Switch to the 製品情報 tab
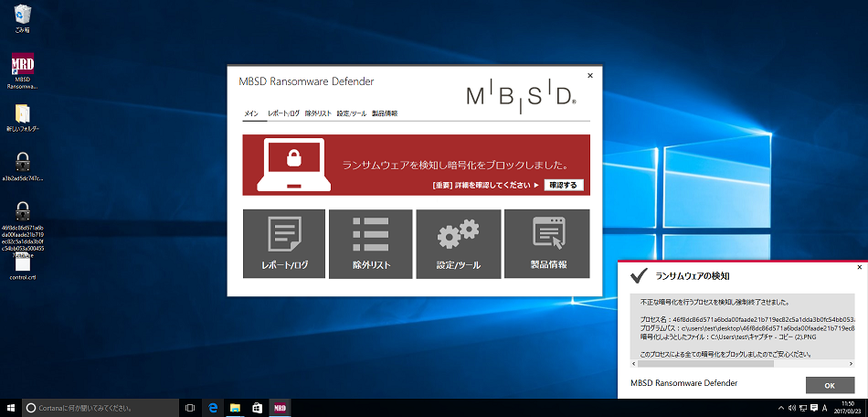This screenshot has width=868, height=417. 385,113
